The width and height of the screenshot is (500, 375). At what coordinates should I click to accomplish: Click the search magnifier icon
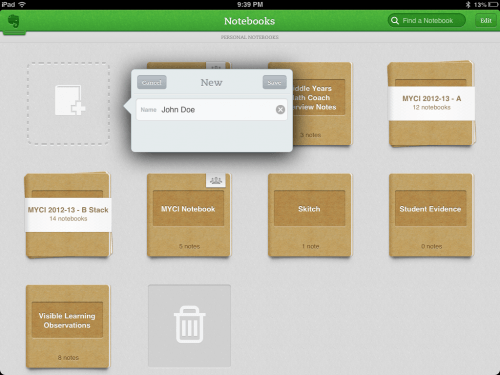tap(395, 21)
